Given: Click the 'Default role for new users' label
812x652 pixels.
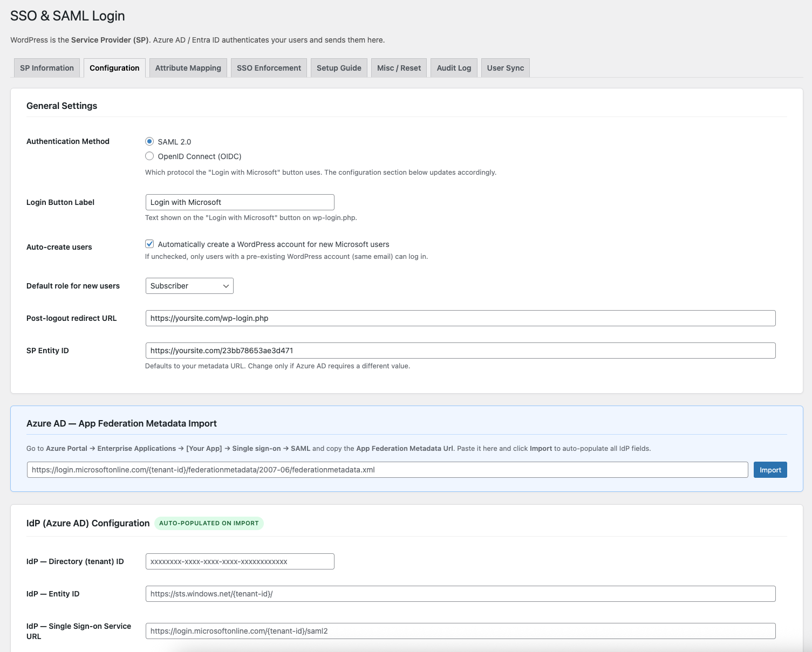Looking at the screenshot, I should tap(73, 286).
